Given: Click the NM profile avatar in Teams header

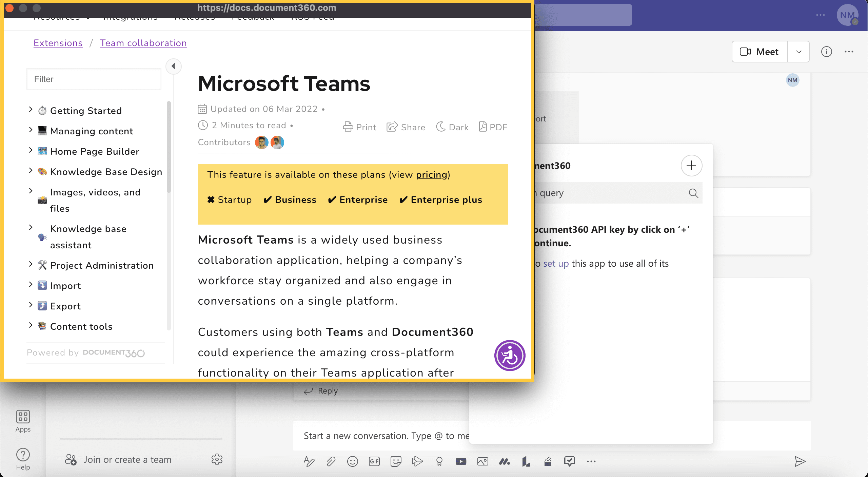Looking at the screenshot, I should 848,15.
